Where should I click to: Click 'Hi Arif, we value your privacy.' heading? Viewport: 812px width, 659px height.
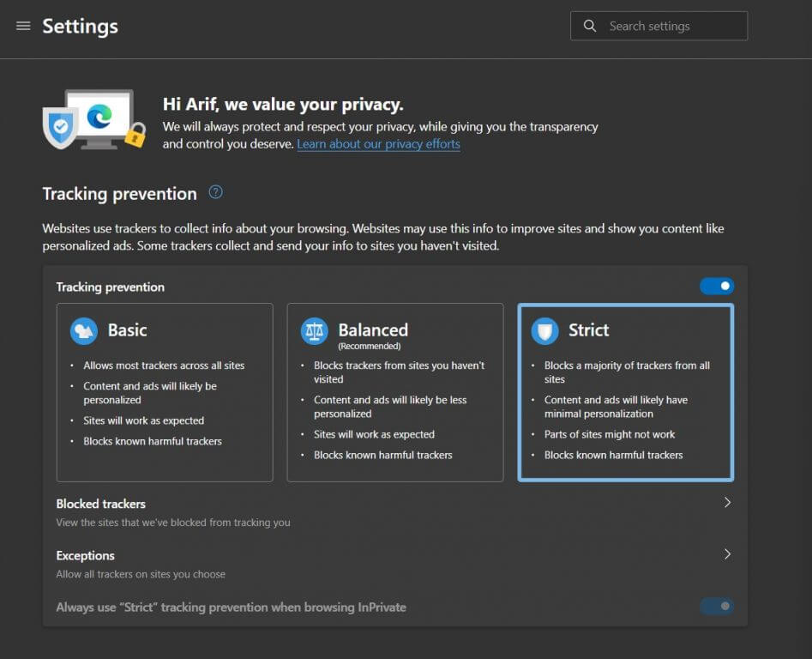(283, 104)
